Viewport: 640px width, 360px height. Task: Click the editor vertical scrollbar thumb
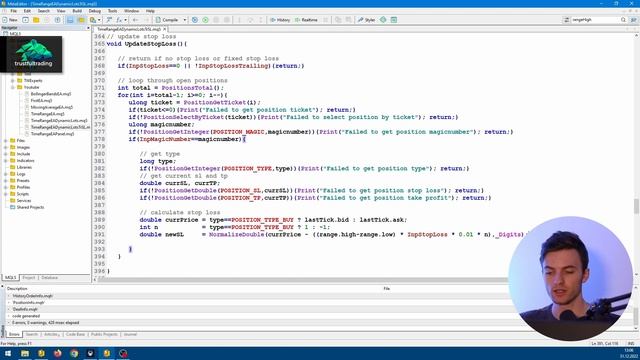point(636,206)
